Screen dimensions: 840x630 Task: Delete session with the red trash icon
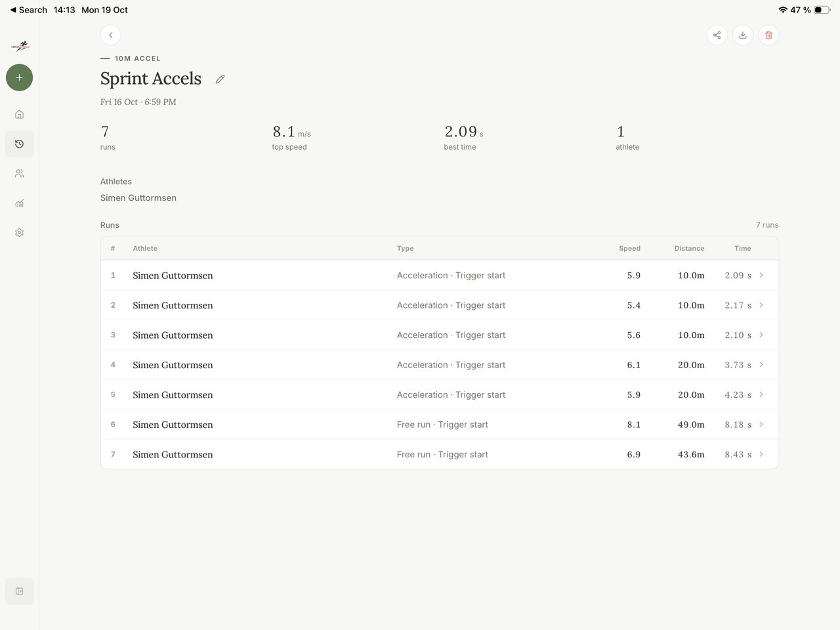point(768,35)
